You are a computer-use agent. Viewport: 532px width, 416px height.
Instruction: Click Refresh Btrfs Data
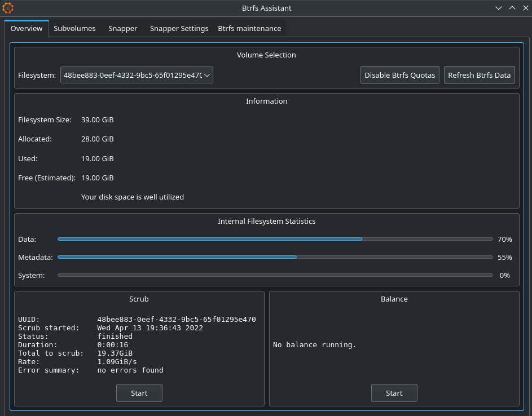[479, 75]
